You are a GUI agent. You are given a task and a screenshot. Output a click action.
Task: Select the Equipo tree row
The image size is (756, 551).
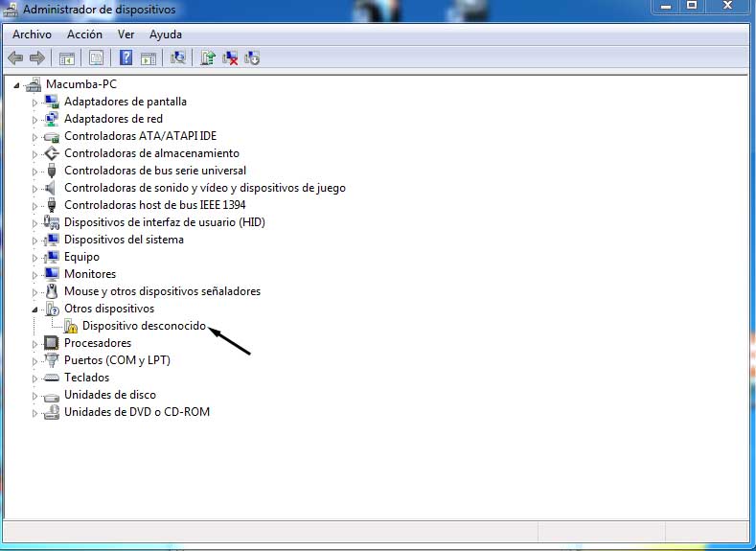click(81, 257)
